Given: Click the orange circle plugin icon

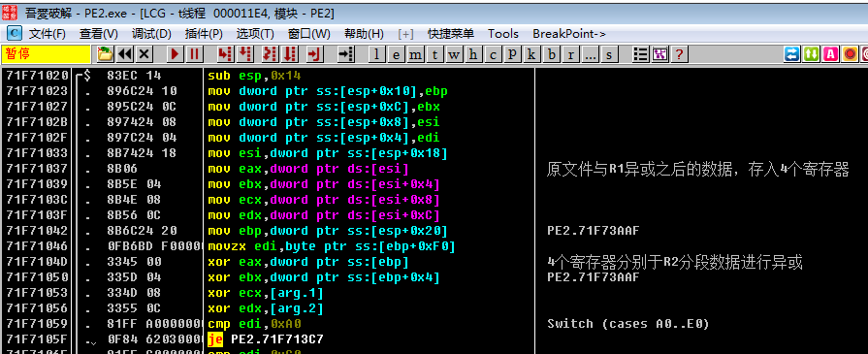Looking at the screenshot, I should (x=851, y=53).
